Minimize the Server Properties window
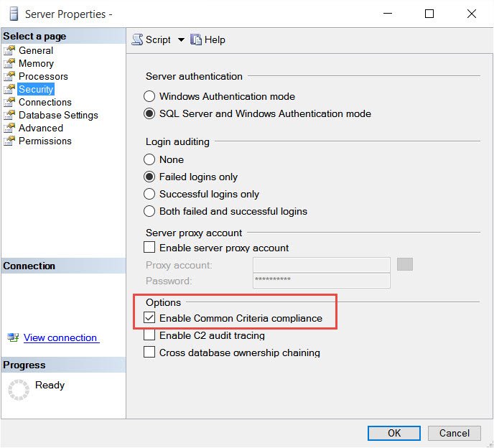Viewport: 494px width, 448px height. [388, 14]
